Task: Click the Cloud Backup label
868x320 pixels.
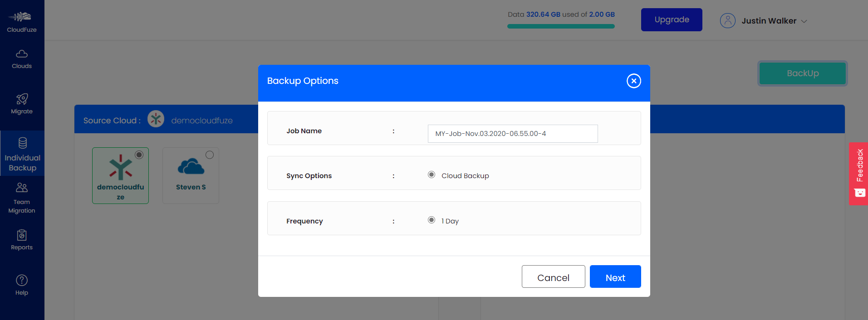Action: pos(465,176)
